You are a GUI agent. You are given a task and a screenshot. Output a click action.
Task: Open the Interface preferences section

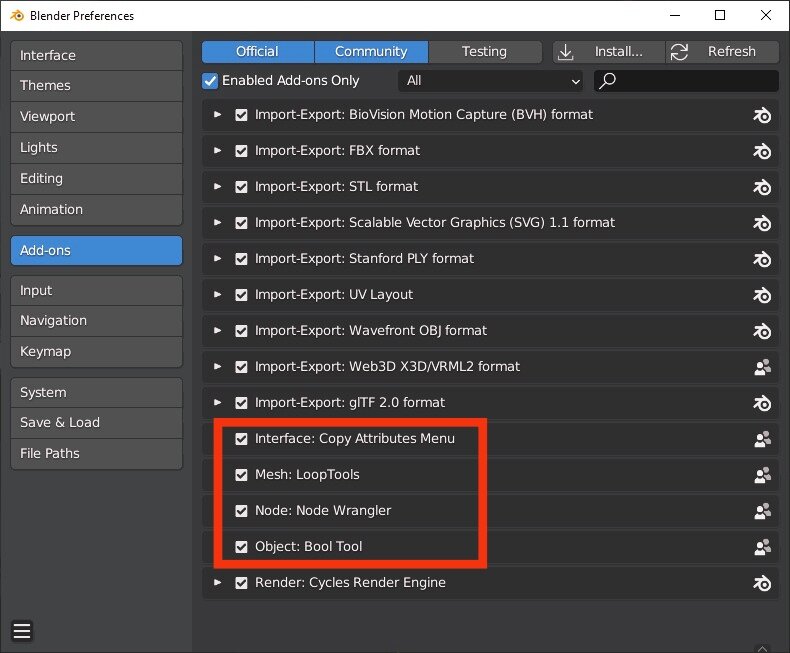pyautogui.click(x=96, y=55)
